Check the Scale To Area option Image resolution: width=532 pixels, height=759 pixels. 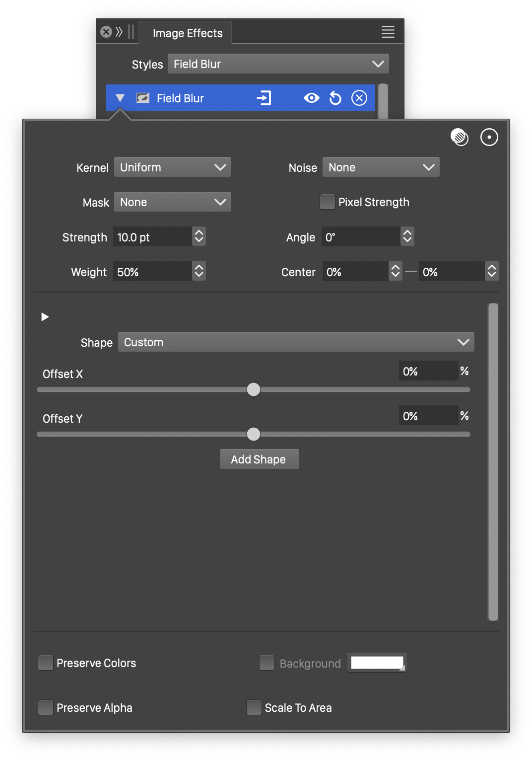[254, 707]
